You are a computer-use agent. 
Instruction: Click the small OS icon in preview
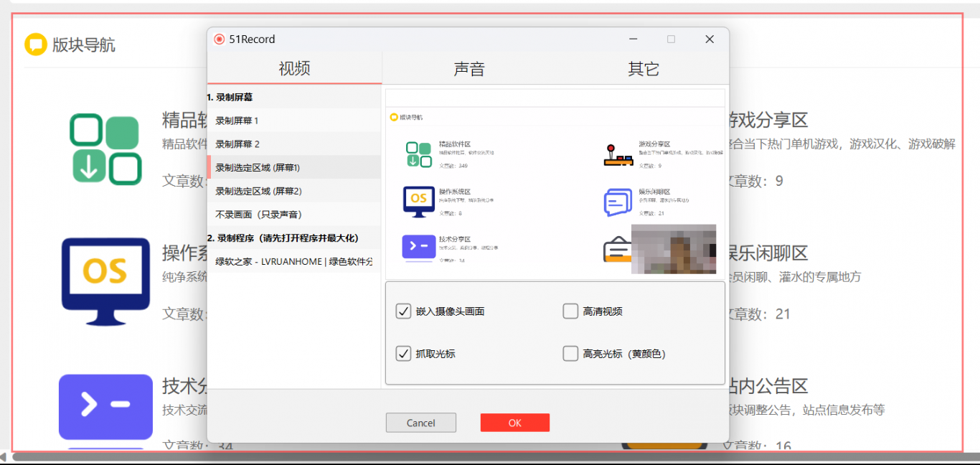pos(419,201)
